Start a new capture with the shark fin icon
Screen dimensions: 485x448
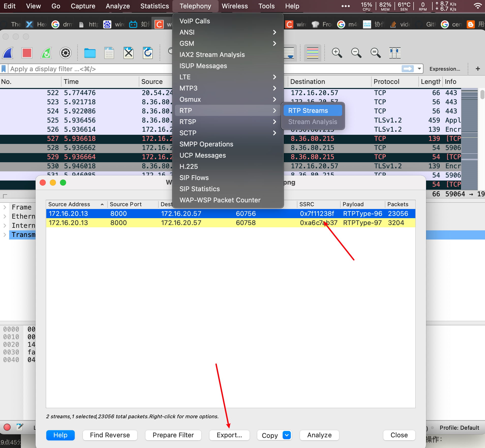pos(8,53)
